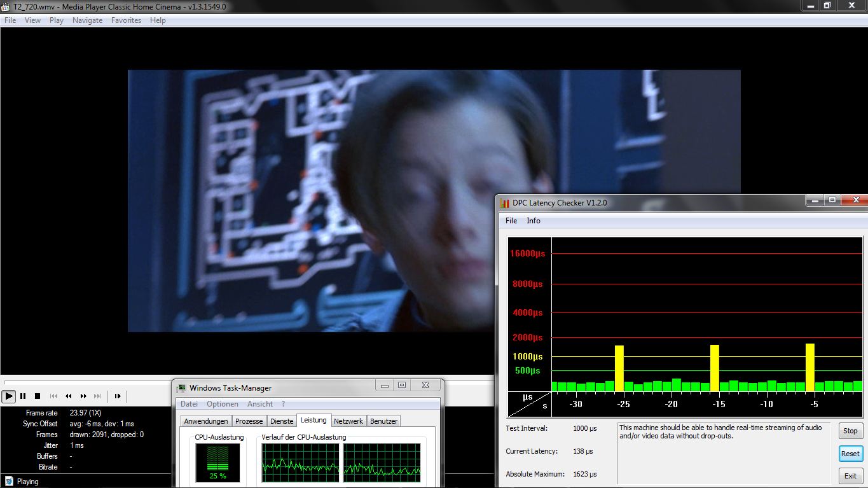Screen dimensions: 868x488
Task: Click the 16000µs graph axis label
Action: click(528, 253)
